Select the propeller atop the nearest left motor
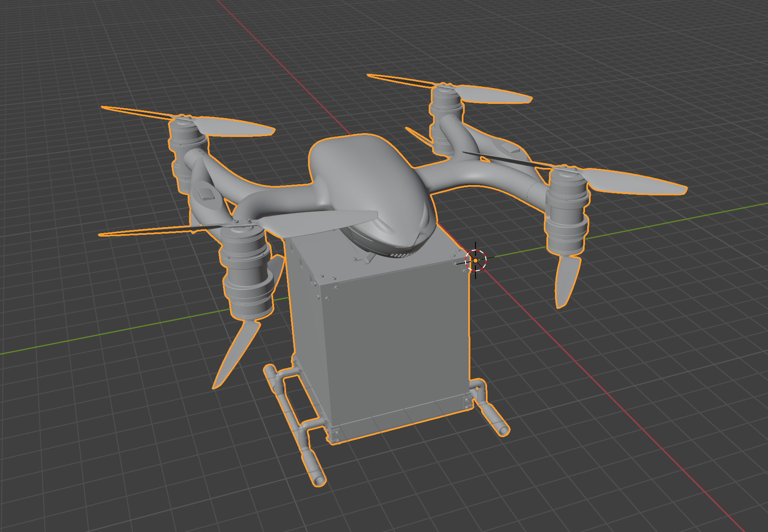 238,222
